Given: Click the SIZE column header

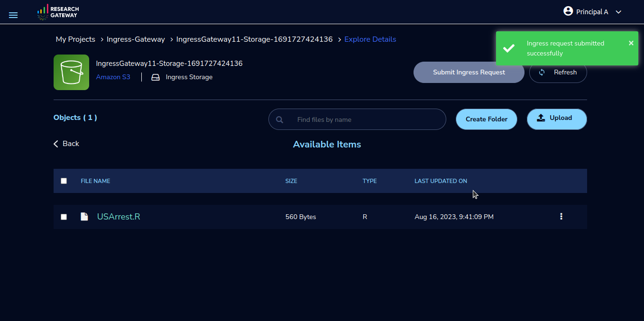Looking at the screenshot, I should [291, 181].
